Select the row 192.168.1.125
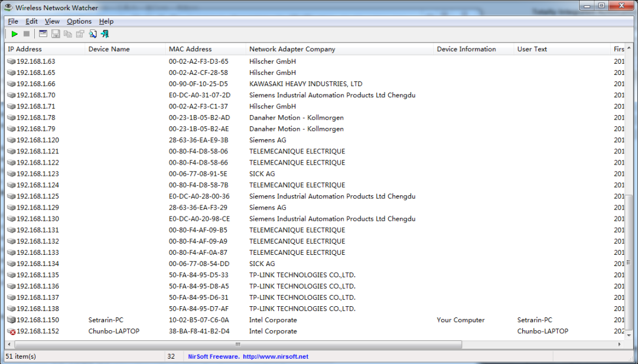638x364 pixels. (x=314, y=196)
